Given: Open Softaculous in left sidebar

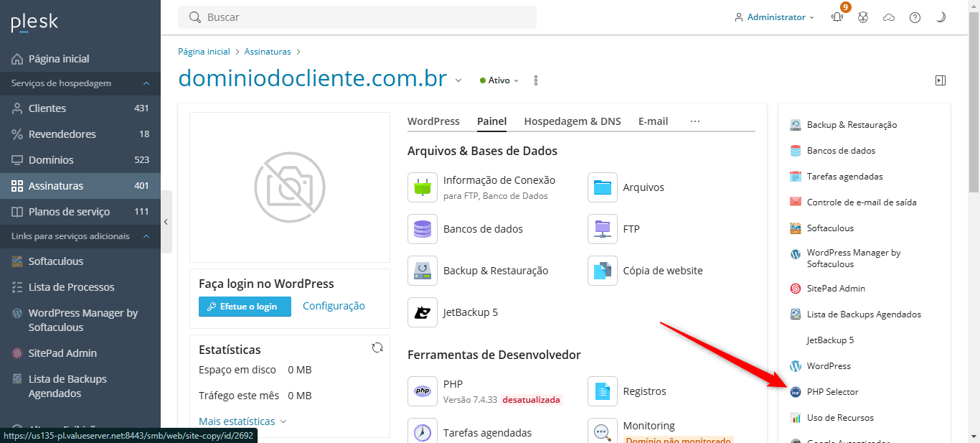Looking at the screenshot, I should [80, 261].
